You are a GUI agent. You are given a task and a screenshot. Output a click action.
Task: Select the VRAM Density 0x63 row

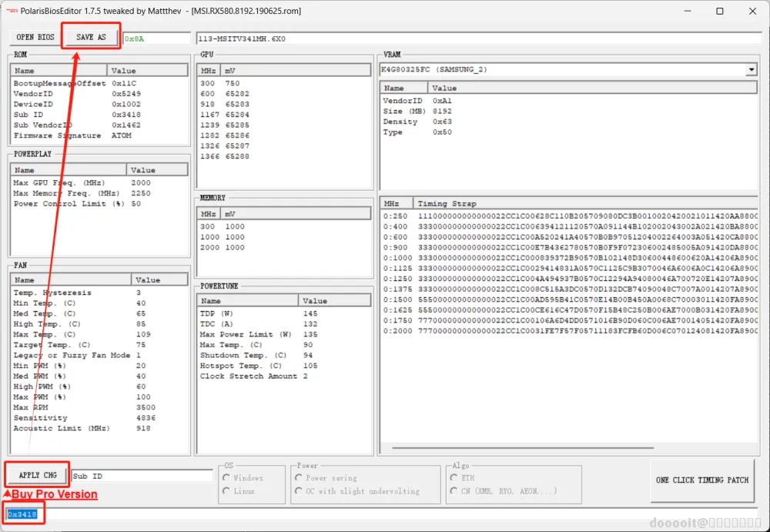(x=569, y=122)
